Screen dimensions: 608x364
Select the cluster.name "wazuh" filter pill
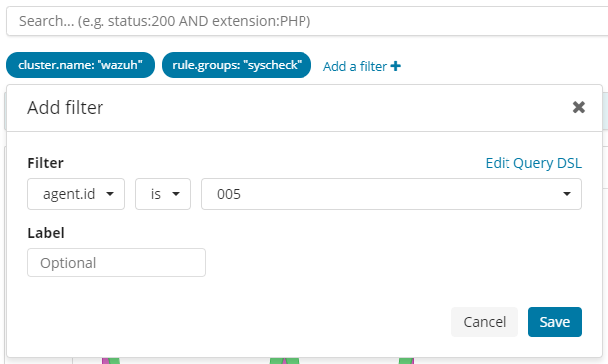pos(81,65)
